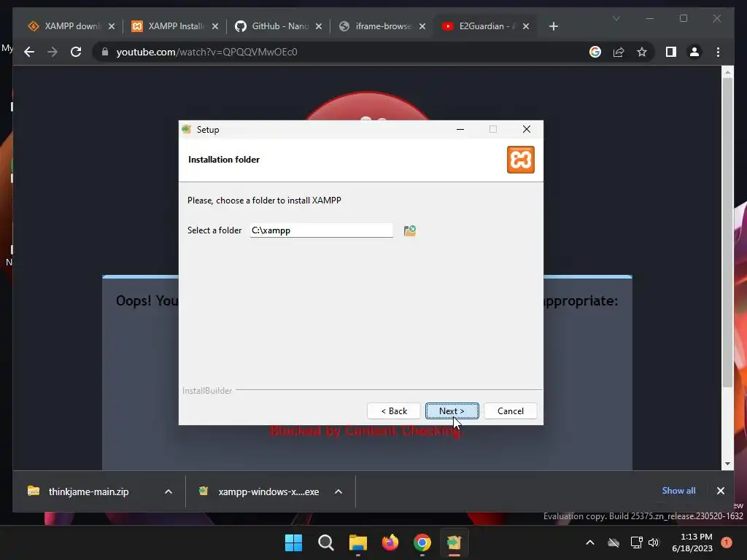Show all downloads
This screenshot has height=560, width=747.
678,491
